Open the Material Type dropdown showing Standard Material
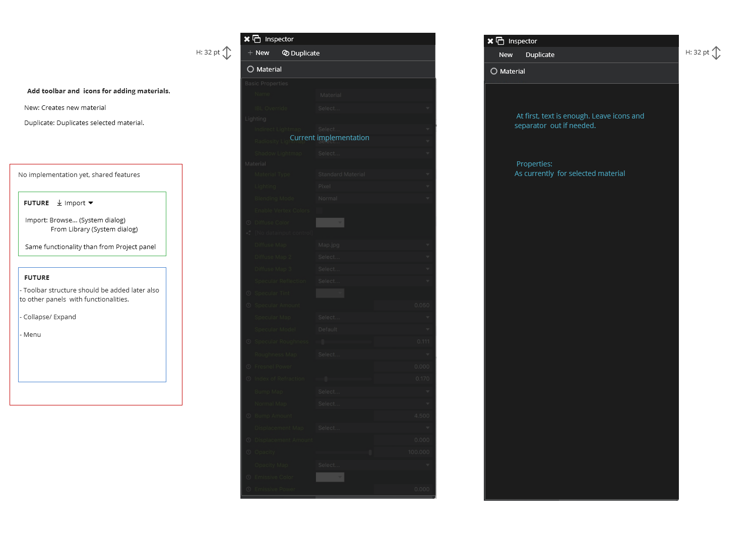The height and width of the screenshot is (533, 756). coord(373,174)
